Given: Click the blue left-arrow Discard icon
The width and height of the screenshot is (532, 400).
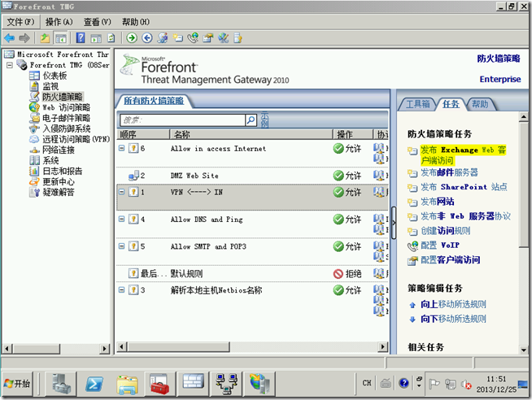Looking at the screenshot, I should pos(147,38).
